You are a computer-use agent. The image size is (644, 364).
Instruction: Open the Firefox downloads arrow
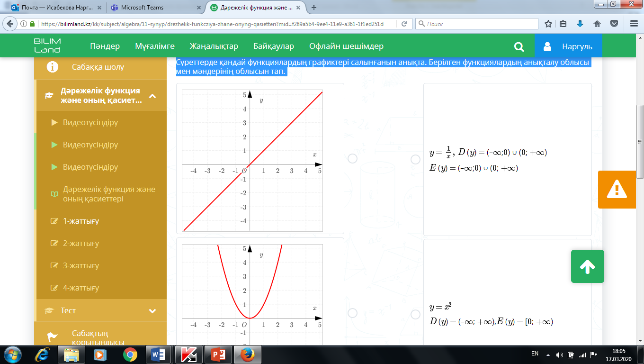pos(580,24)
